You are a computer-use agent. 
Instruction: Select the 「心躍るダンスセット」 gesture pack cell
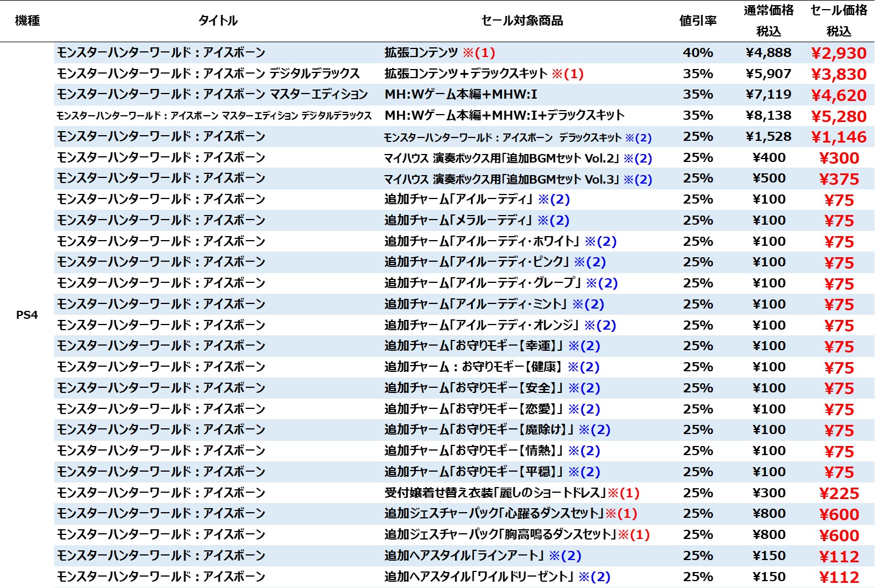(511, 513)
